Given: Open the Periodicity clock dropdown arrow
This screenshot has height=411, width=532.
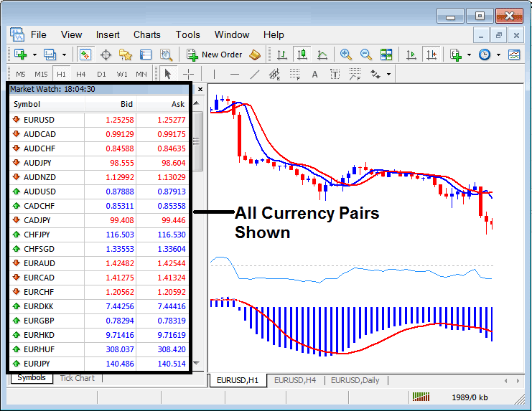Looking at the screenshot, I should click(x=498, y=55).
